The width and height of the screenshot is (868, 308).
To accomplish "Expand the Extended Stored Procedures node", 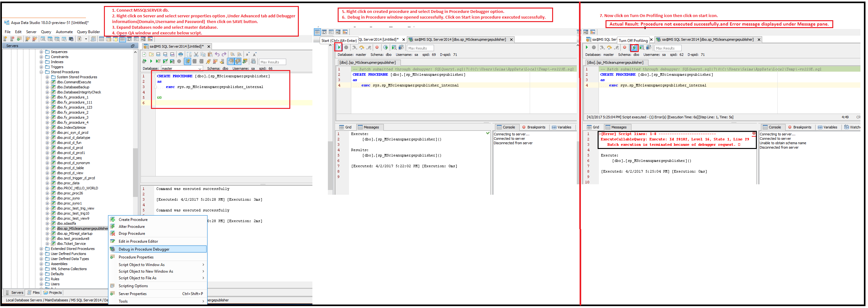I will pos(41,249).
